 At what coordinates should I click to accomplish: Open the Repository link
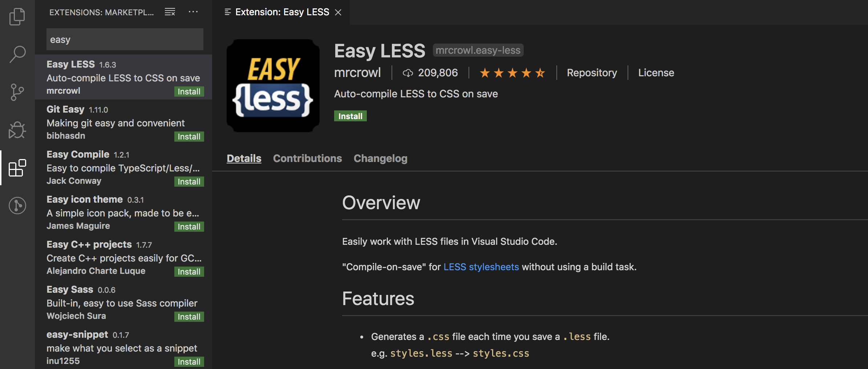(592, 73)
